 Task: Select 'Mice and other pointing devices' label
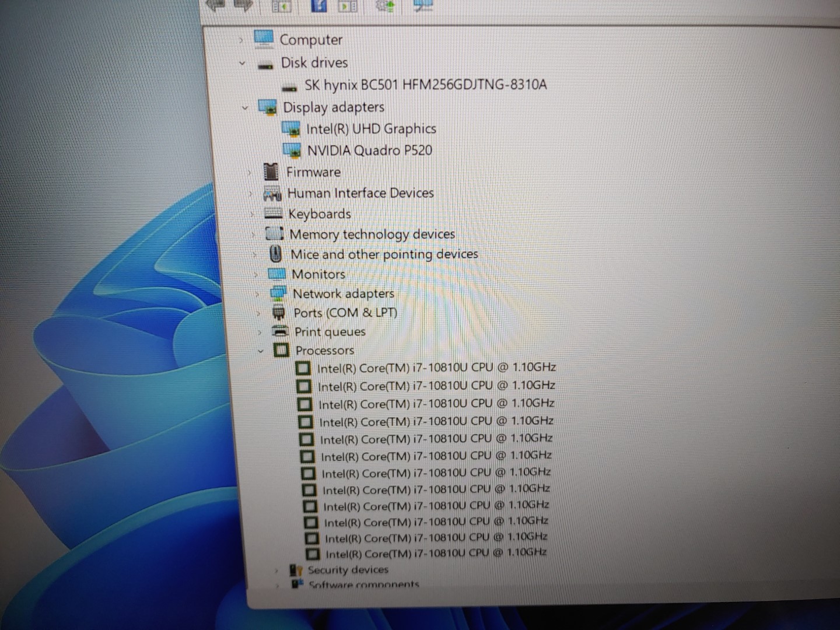pyautogui.click(x=384, y=254)
